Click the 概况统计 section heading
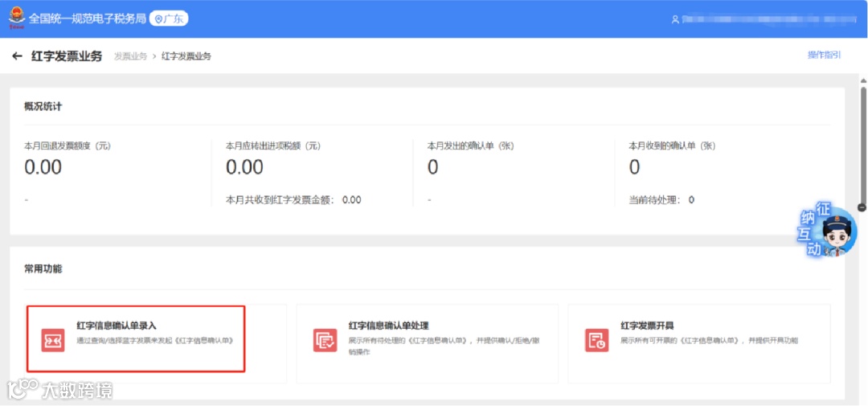This screenshot has width=868, height=406. [x=43, y=106]
